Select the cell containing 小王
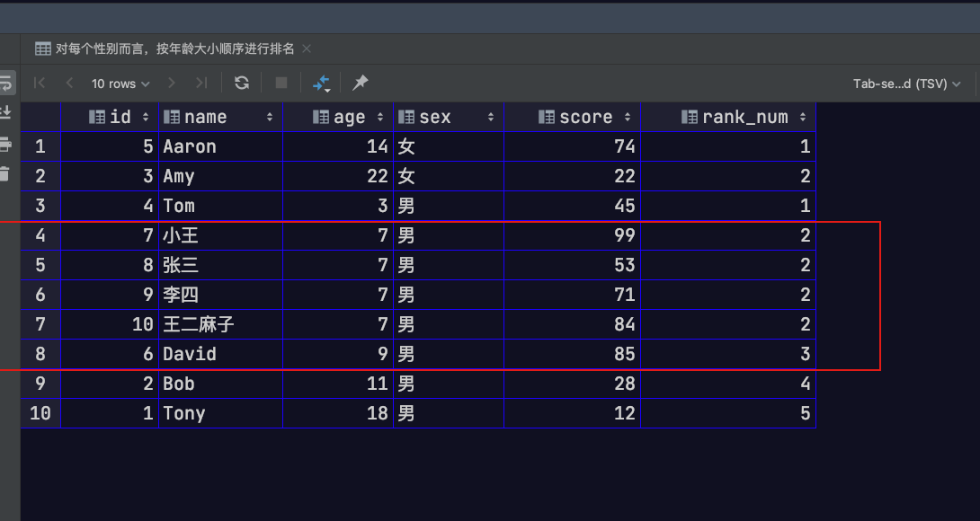The height and width of the screenshot is (521, 980). [221, 235]
